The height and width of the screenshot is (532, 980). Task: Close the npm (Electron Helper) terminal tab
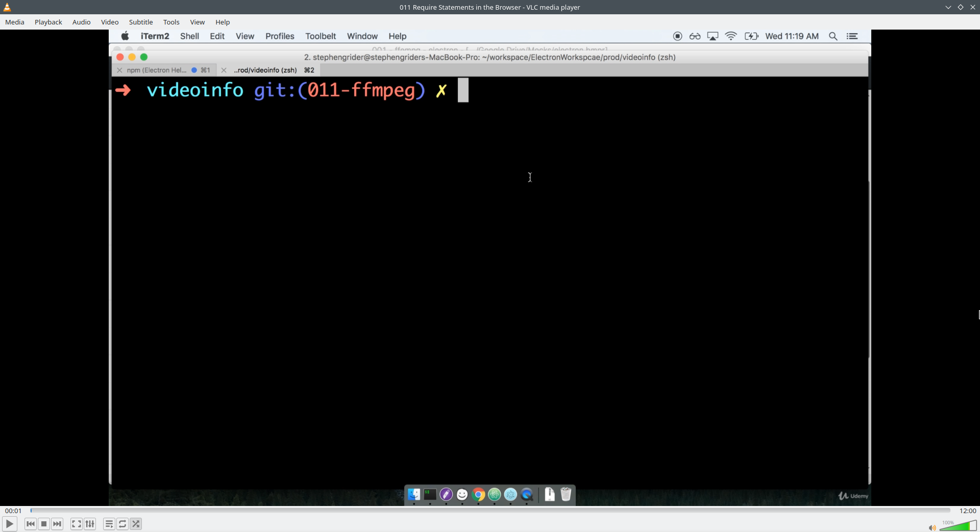(x=119, y=70)
